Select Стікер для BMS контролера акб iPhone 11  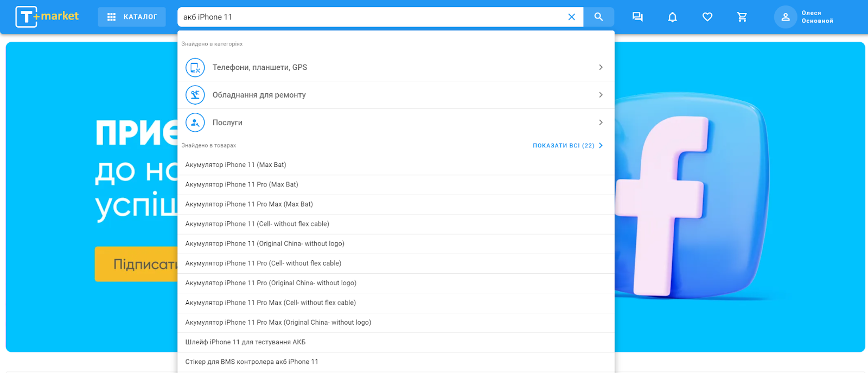tap(396, 362)
